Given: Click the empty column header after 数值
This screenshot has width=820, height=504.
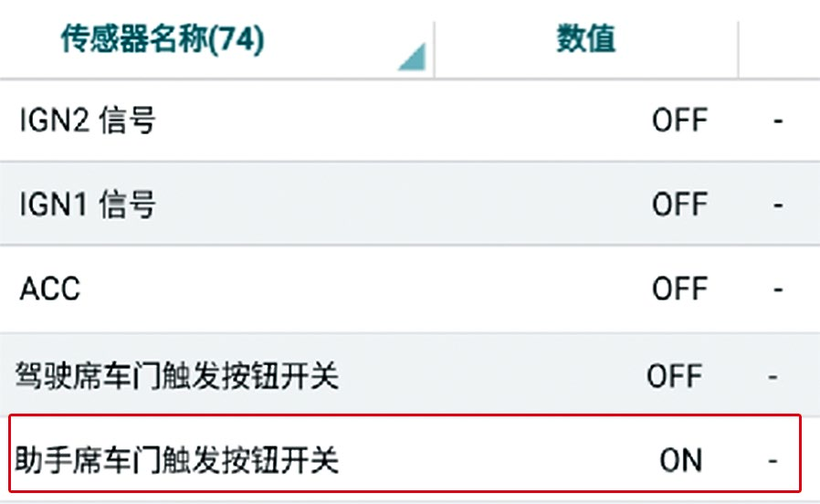Looking at the screenshot, I should [779, 39].
